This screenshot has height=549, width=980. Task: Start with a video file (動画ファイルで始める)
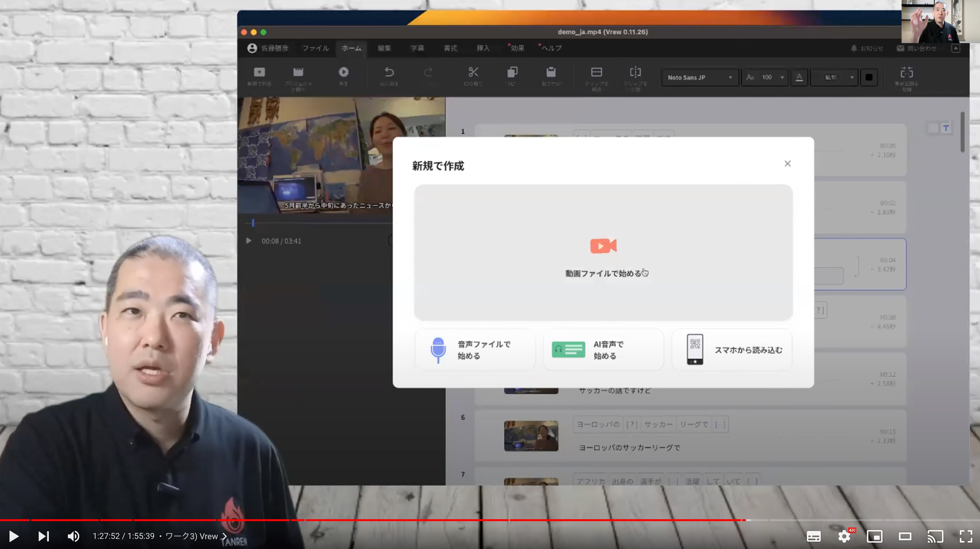tap(603, 252)
